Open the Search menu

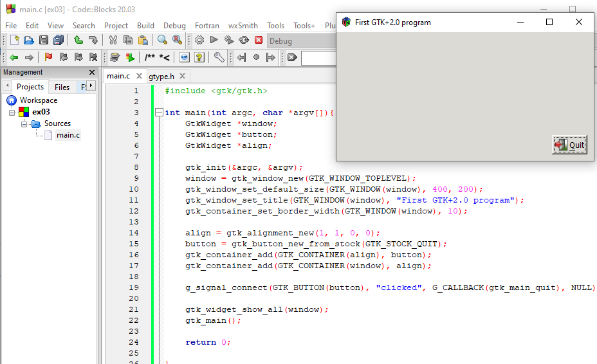pyautogui.click(x=84, y=26)
